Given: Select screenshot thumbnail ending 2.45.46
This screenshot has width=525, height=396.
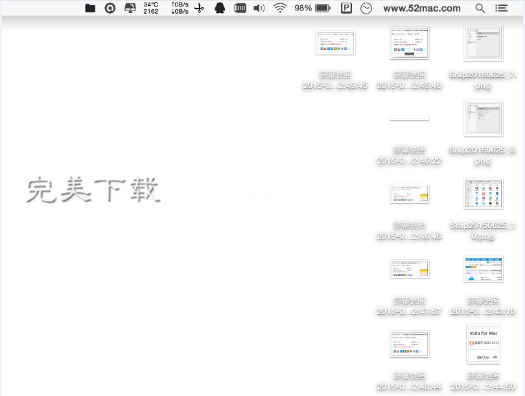Looking at the screenshot, I should pyautogui.click(x=409, y=43).
